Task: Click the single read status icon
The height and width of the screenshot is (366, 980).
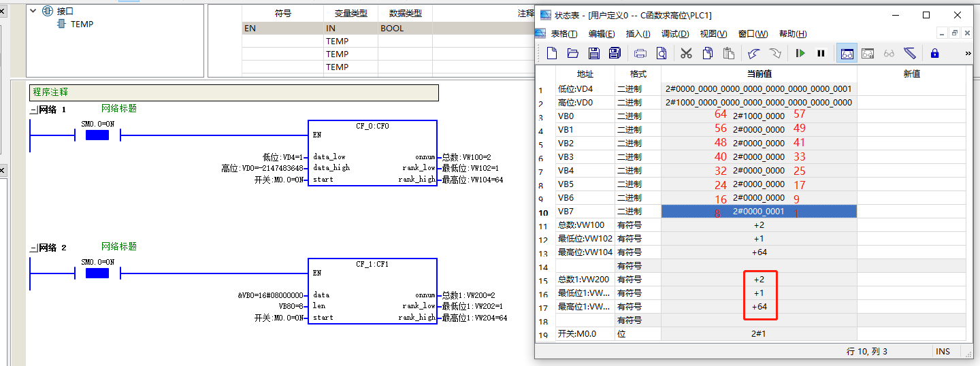Action: 868,53
